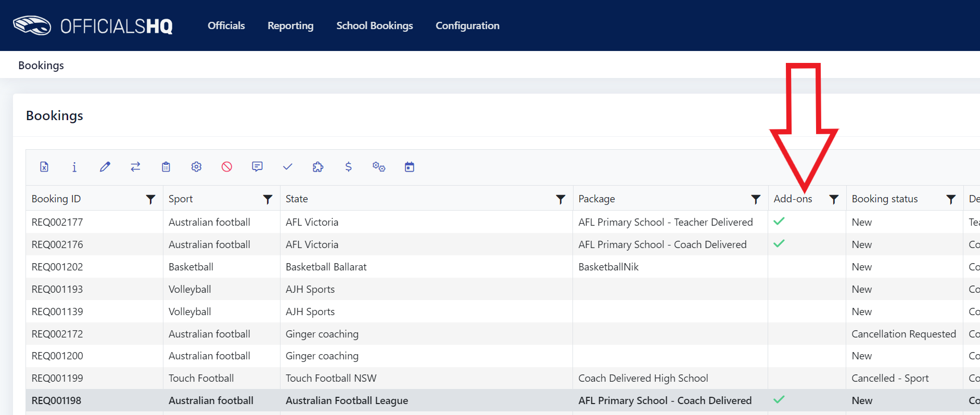Click Australian Football League state cell
The width and height of the screenshot is (980, 415).
point(347,400)
